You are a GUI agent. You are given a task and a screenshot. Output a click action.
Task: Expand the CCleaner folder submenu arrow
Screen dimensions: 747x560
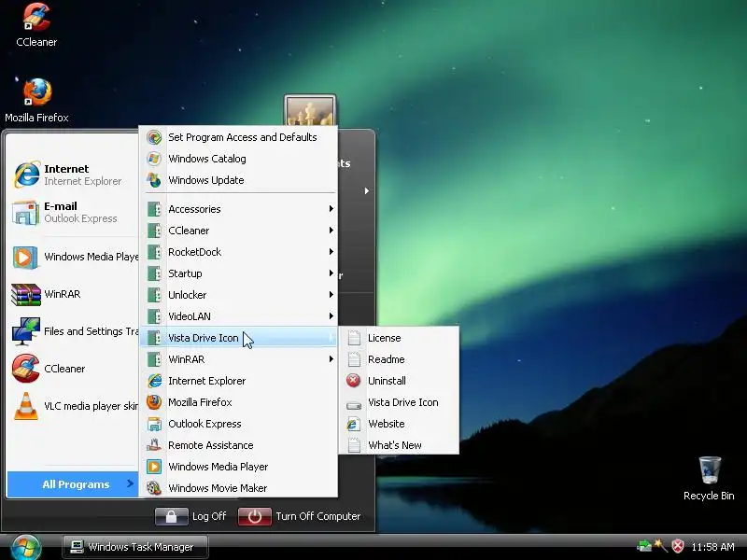tap(331, 230)
